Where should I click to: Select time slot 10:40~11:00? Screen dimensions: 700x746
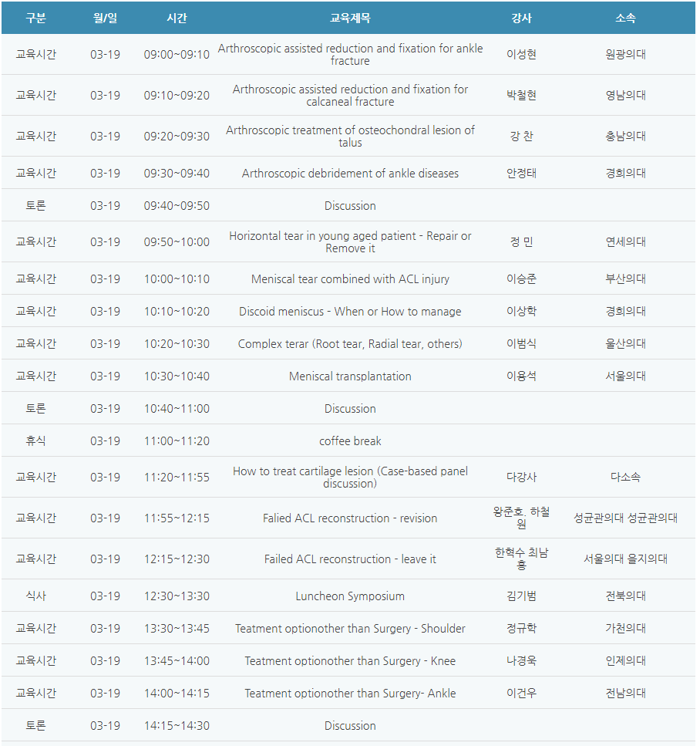(x=177, y=408)
